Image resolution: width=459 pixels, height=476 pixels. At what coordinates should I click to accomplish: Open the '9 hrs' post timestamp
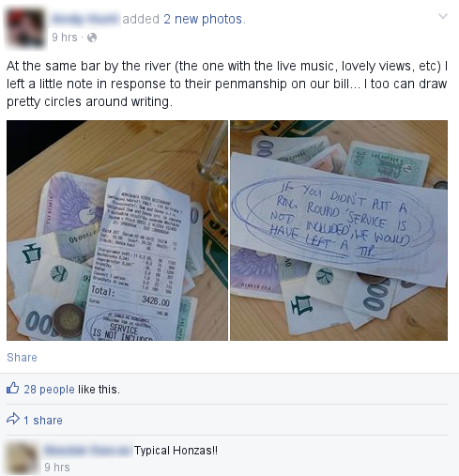tap(64, 38)
